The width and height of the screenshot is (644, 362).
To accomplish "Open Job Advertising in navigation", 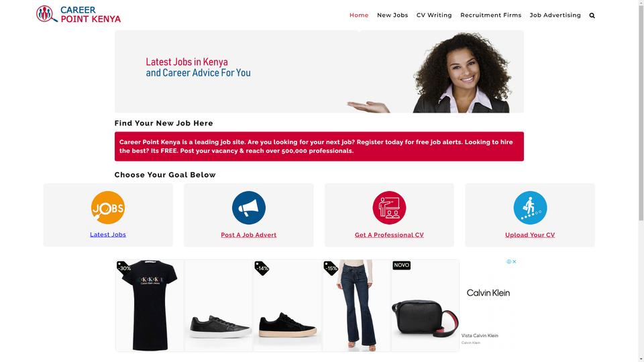I will click(555, 15).
